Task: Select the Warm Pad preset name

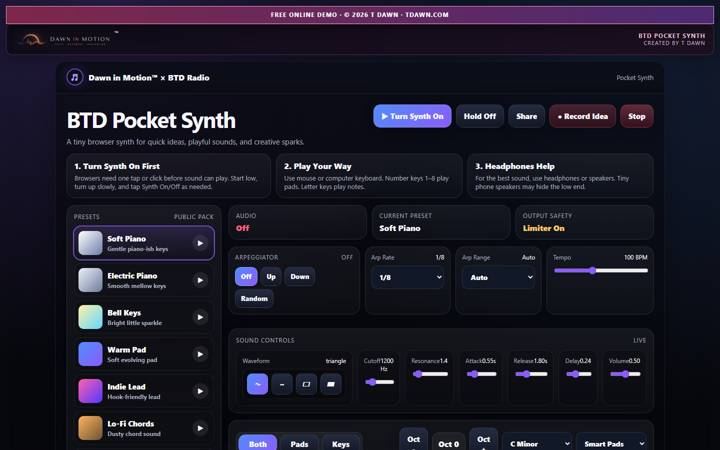Action: (x=126, y=349)
